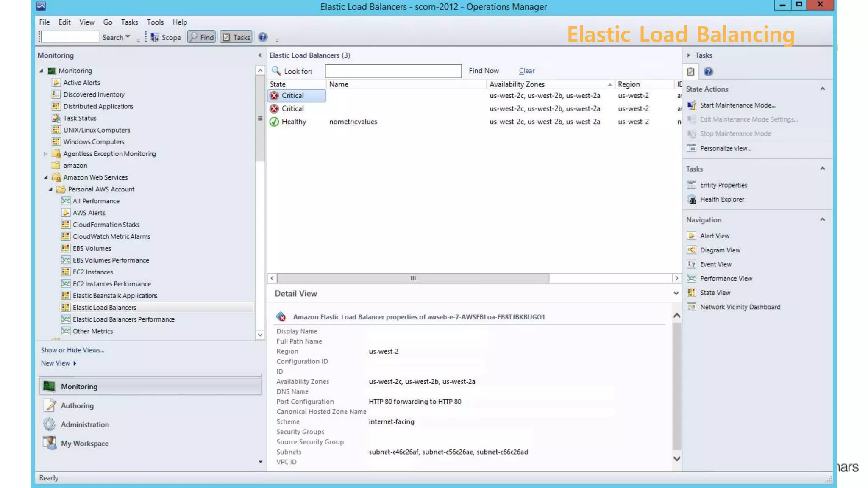The width and height of the screenshot is (868, 488).
Task: Collapse the Personal AWS Account node
Action: [50, 189]
